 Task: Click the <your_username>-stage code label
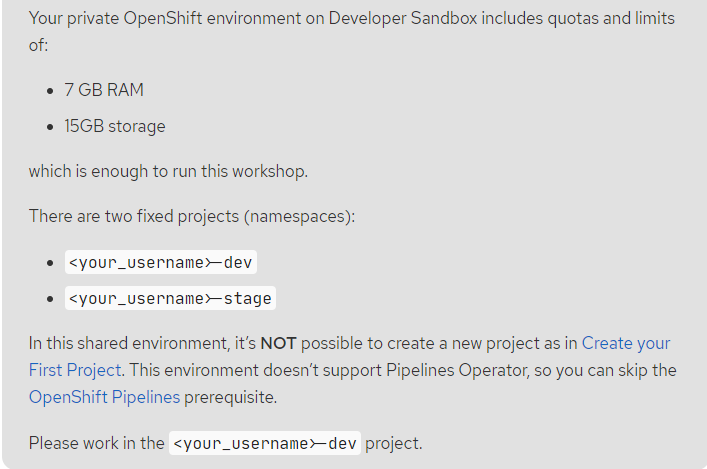(x=170, y=298)
